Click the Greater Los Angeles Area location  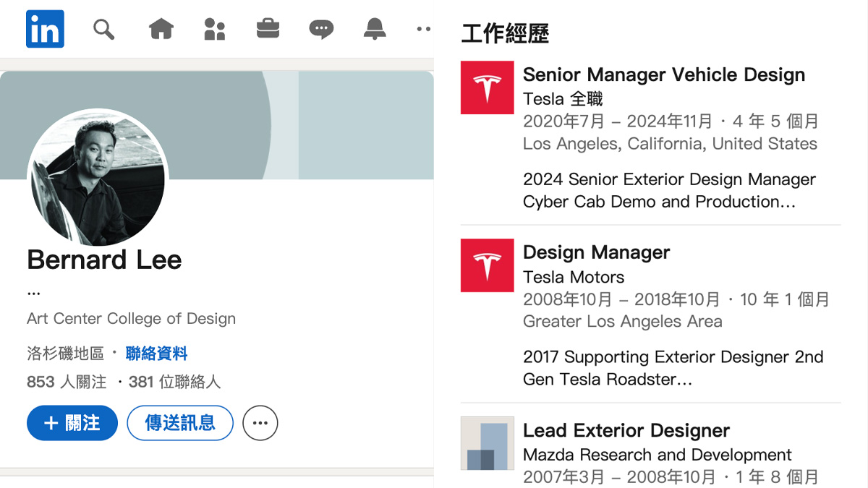click(x=623, y=322)
